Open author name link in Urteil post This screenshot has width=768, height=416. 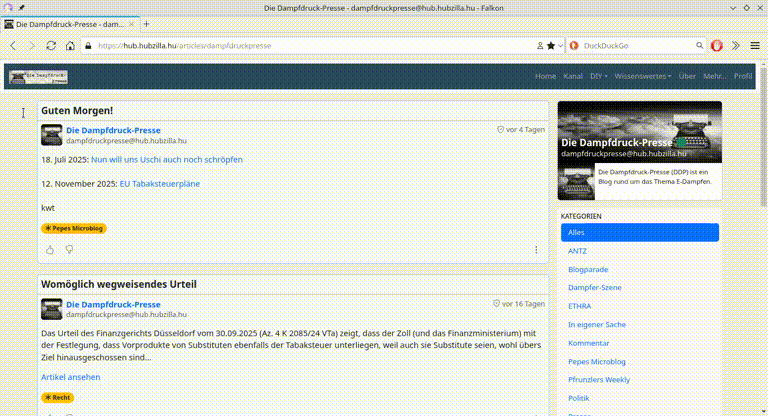[x=113, y=305]
